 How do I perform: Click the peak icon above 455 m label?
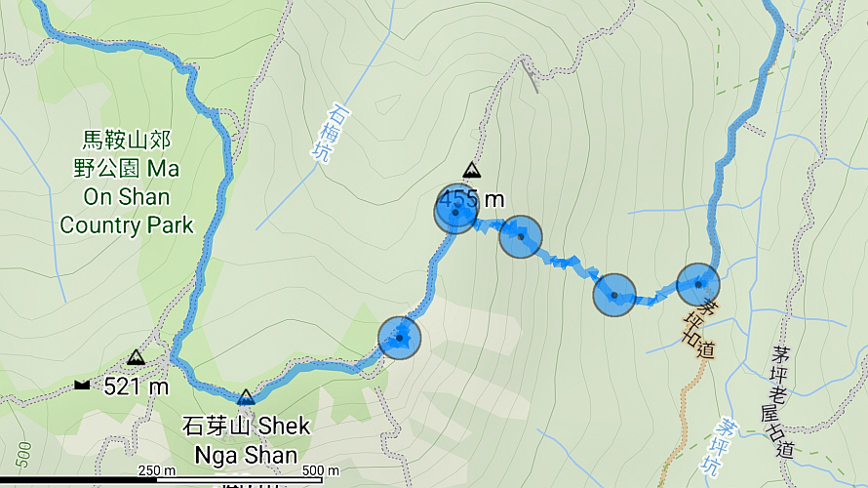pos(472,170)
